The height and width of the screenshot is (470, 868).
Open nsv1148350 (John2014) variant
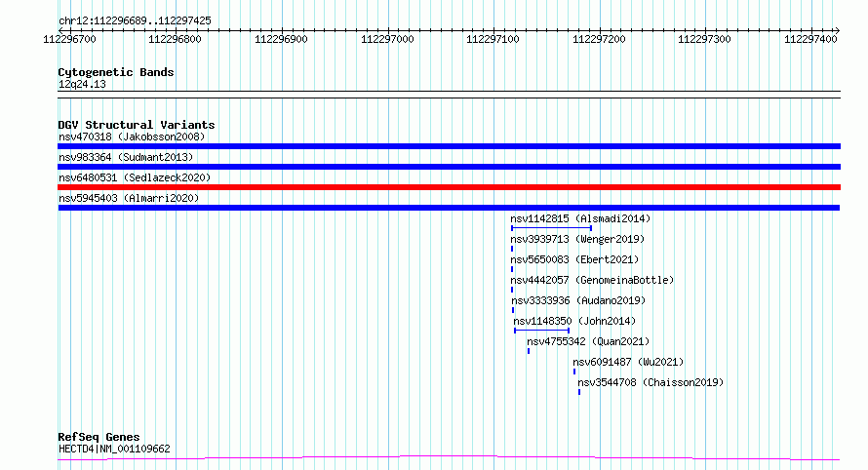574,321
